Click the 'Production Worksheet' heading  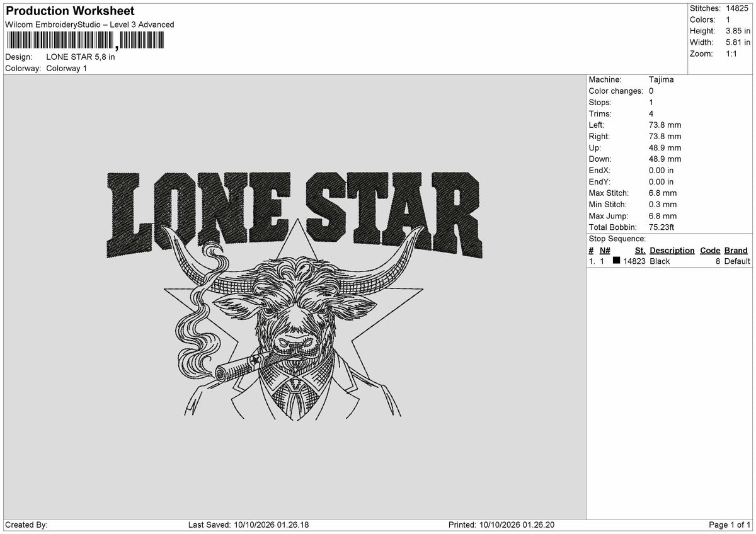pos(70,11)
